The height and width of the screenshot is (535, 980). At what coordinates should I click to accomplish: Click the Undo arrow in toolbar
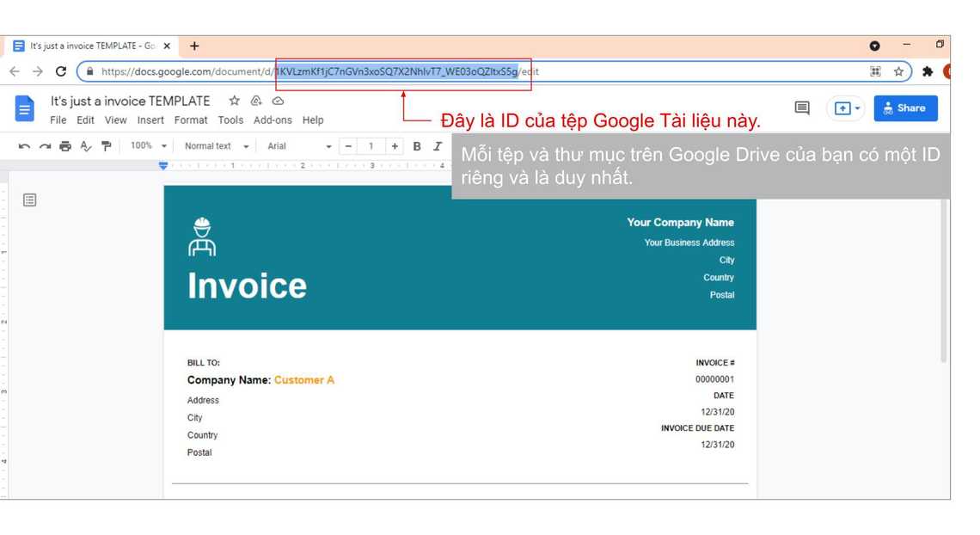pyautogui.click(x=24, y=146)
